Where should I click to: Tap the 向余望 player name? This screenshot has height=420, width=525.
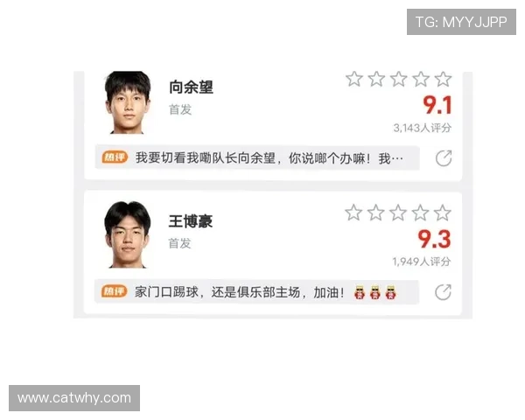coord(191,87)
